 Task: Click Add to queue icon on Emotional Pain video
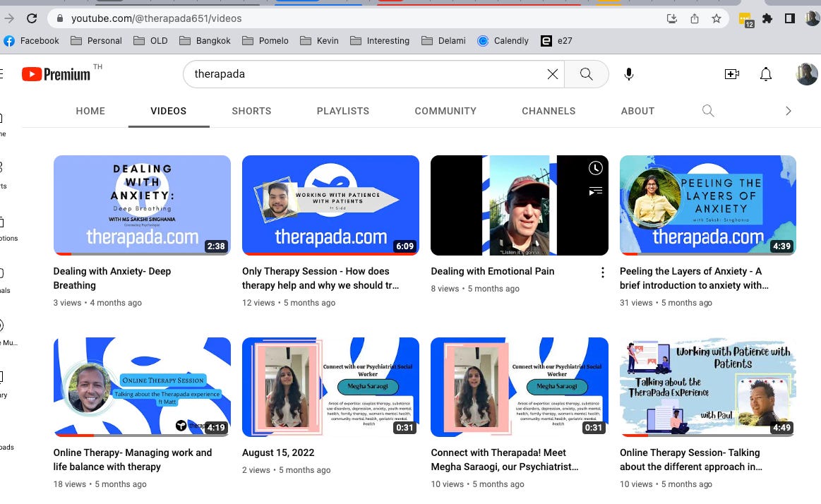point(595,191)
